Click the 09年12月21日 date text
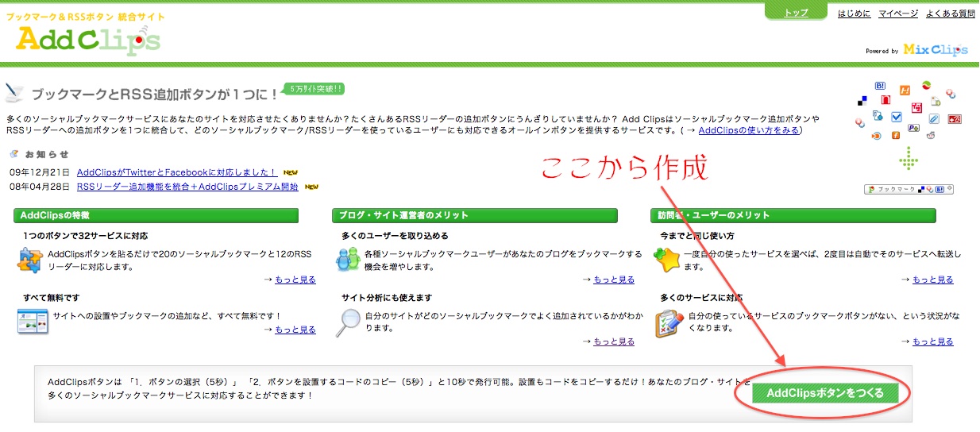This screenshot has width=980, height=432. coord(40,172)
